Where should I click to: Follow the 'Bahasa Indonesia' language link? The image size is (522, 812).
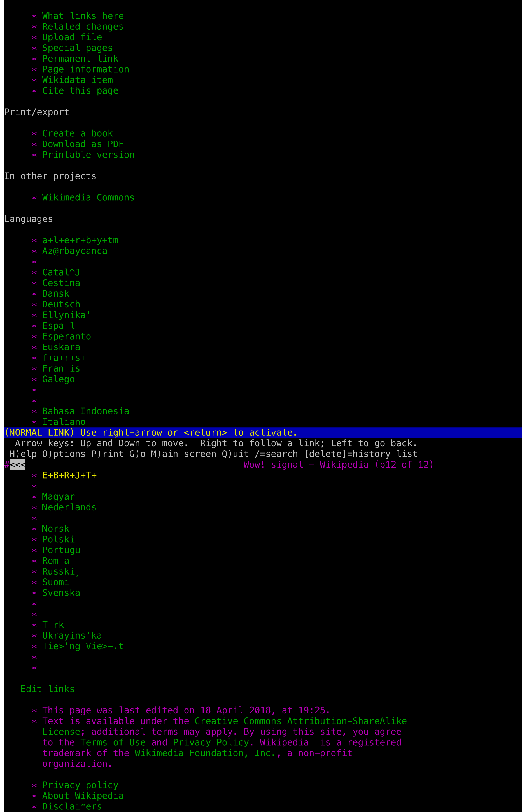86,411
